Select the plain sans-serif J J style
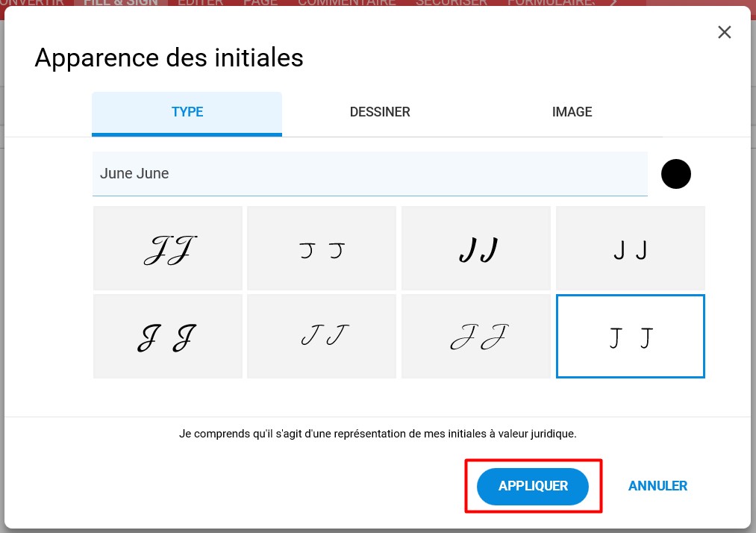 [x=630, y=249]
